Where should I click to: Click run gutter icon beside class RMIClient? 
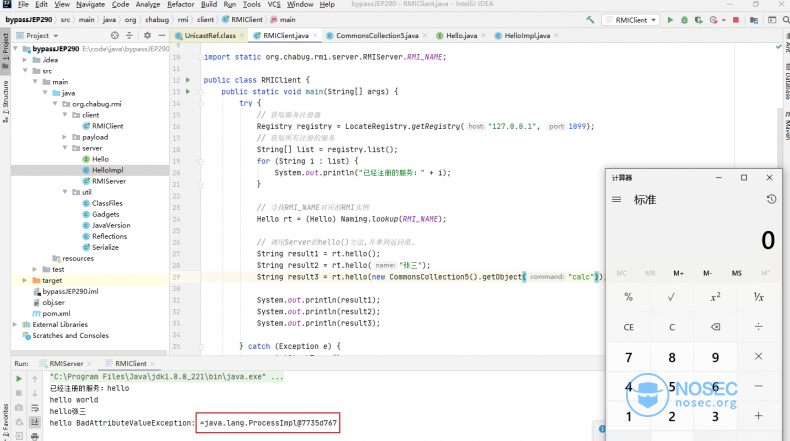(x=188, y=80)
